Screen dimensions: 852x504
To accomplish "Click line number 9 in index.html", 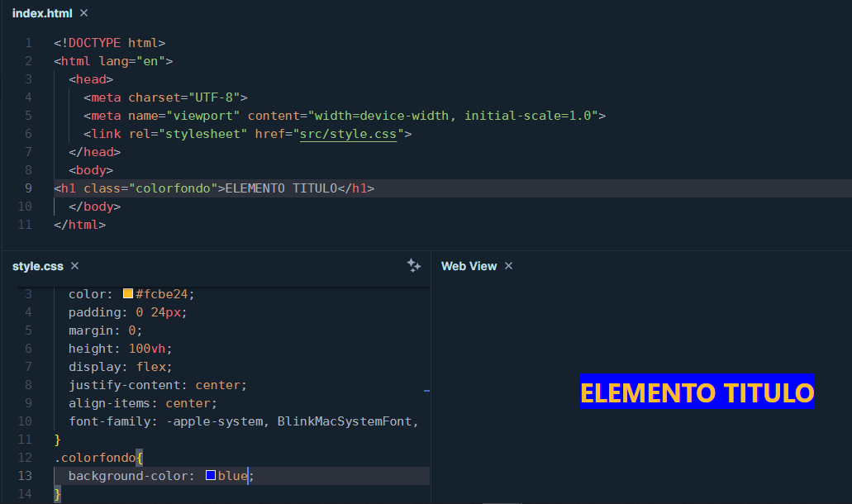I will (x=28, y=188).
